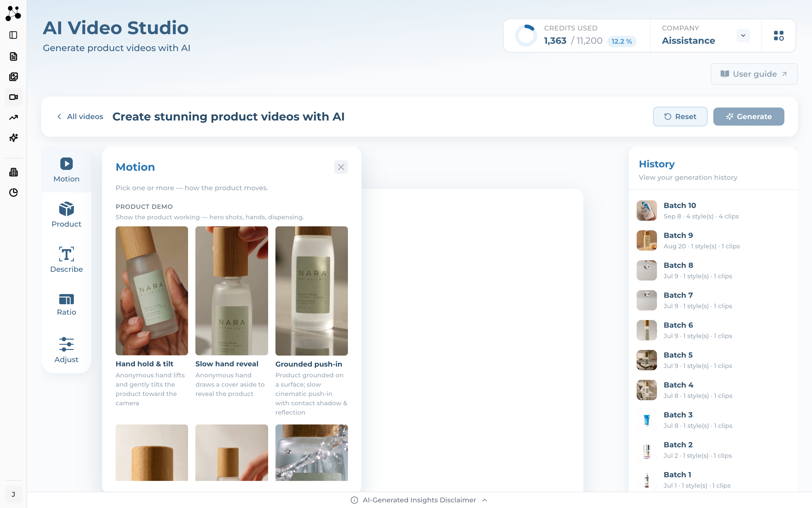Open Batch 3 in history
Viewport: 812px width, 508px height.
[x=713, y=420]
